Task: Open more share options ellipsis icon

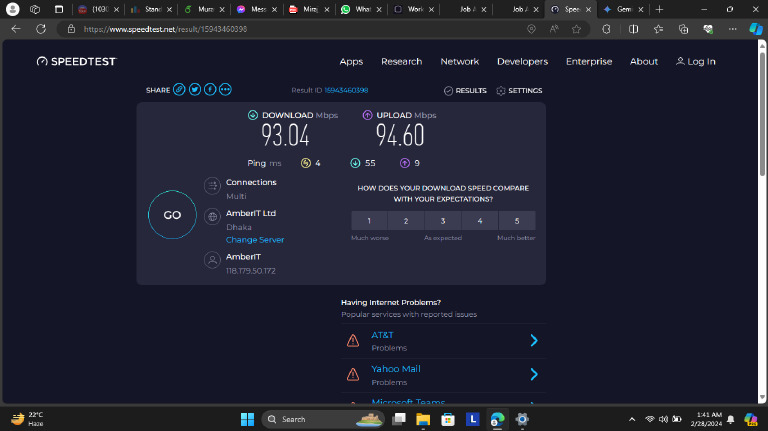Action: coord(225,90)
